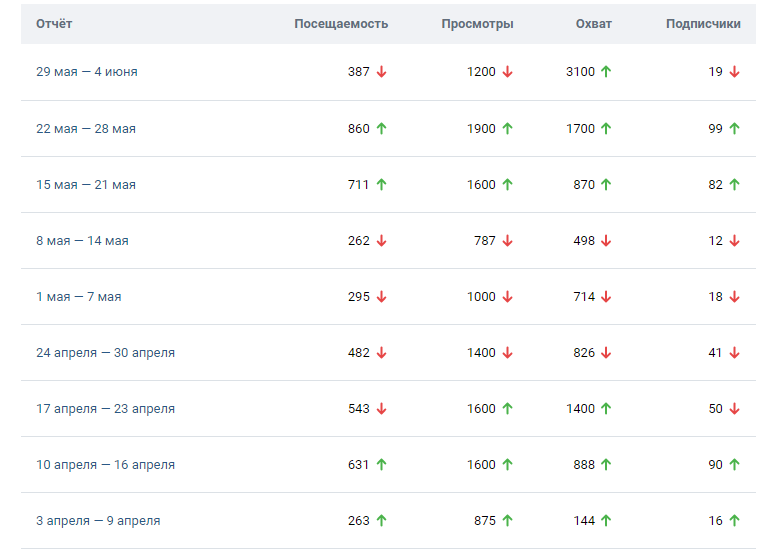Click the green up arrow next to 1900
Viewport: 779px width, 549px height.
(507, 129)
